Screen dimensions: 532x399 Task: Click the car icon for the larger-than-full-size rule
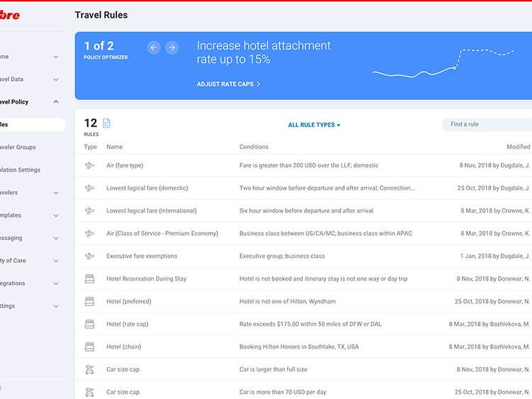click(89, 370)
